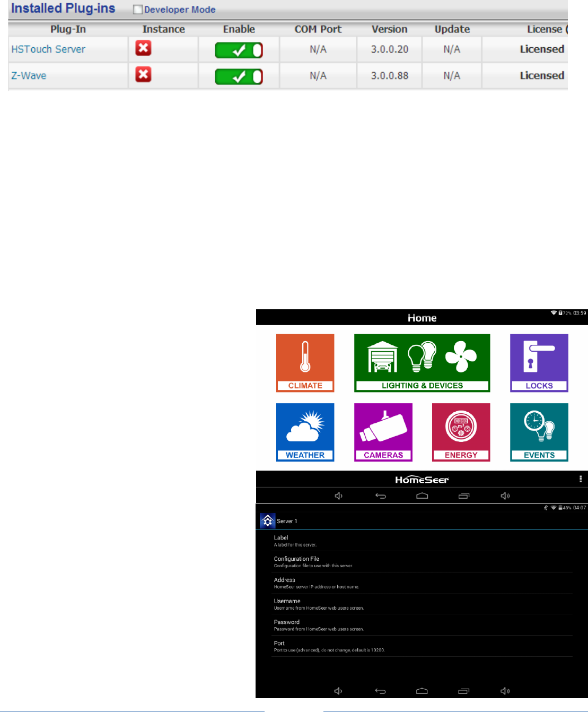This screenshot has height=712, width=588.
Task: Open the Password setting
Action: tap(422, 625)
